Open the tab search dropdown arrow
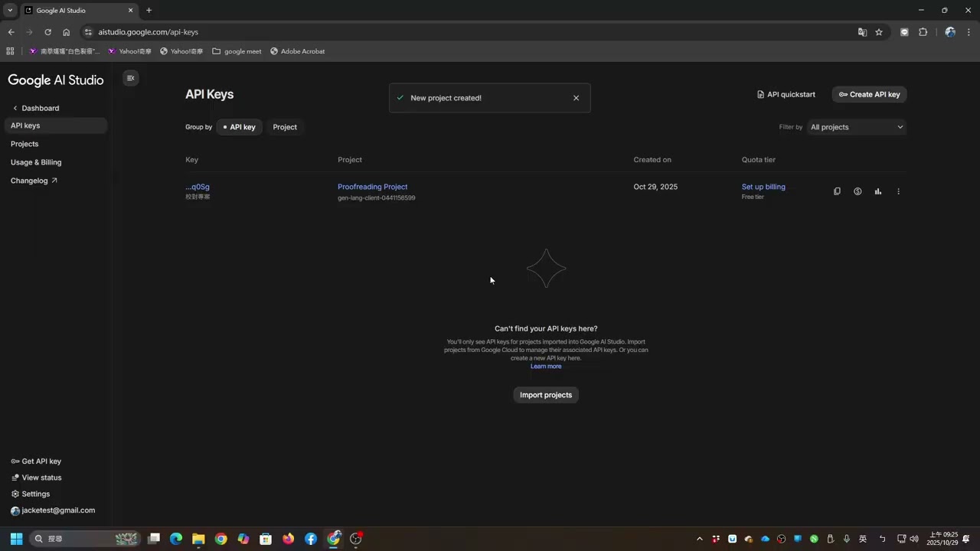The width and height of the screenshot is (980, 551). click(10, 11)
